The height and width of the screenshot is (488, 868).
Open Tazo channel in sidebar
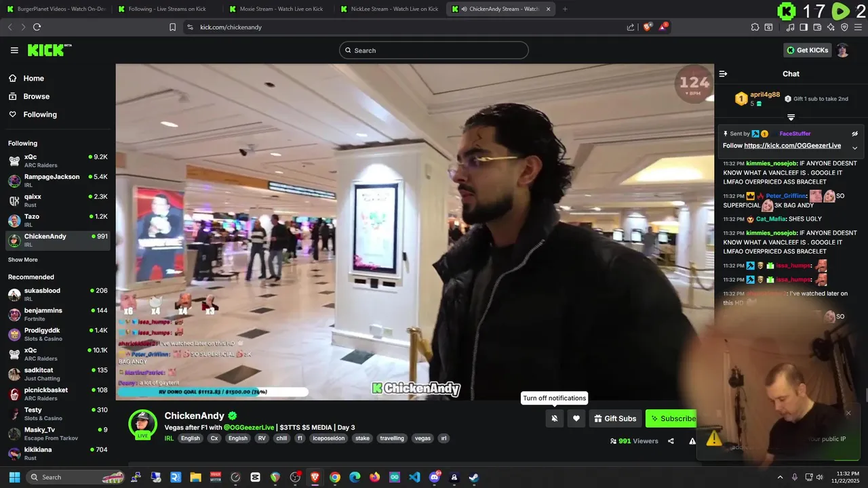coord(58,220)
